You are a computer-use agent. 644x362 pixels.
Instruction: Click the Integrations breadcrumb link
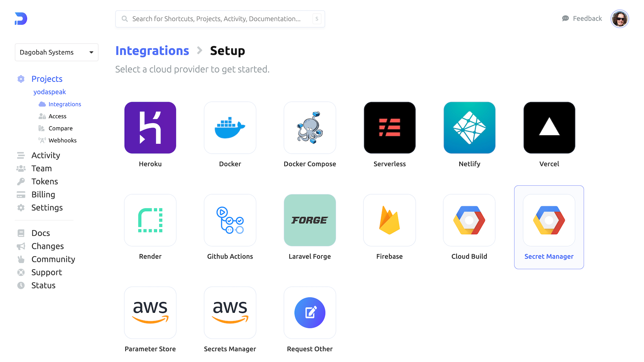pos(152,51)
